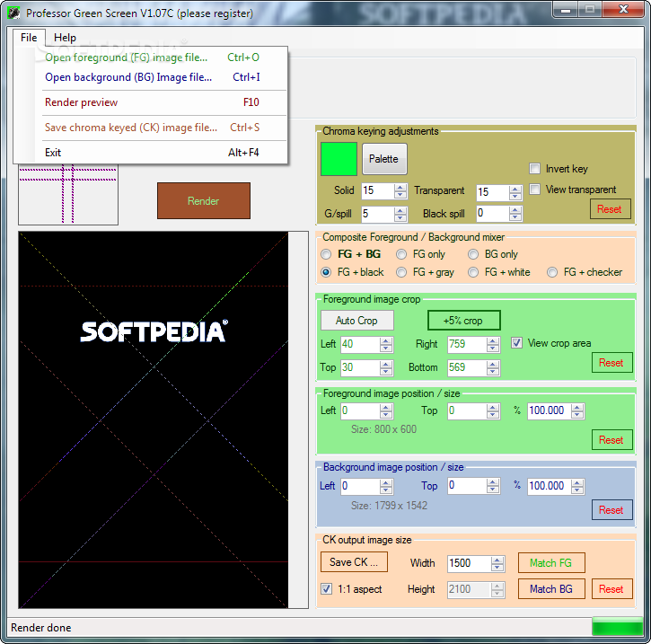Screen dimensions: 651x644
Task: Adjust the crop Right value spinner
Action: click(x=493, y=345)
